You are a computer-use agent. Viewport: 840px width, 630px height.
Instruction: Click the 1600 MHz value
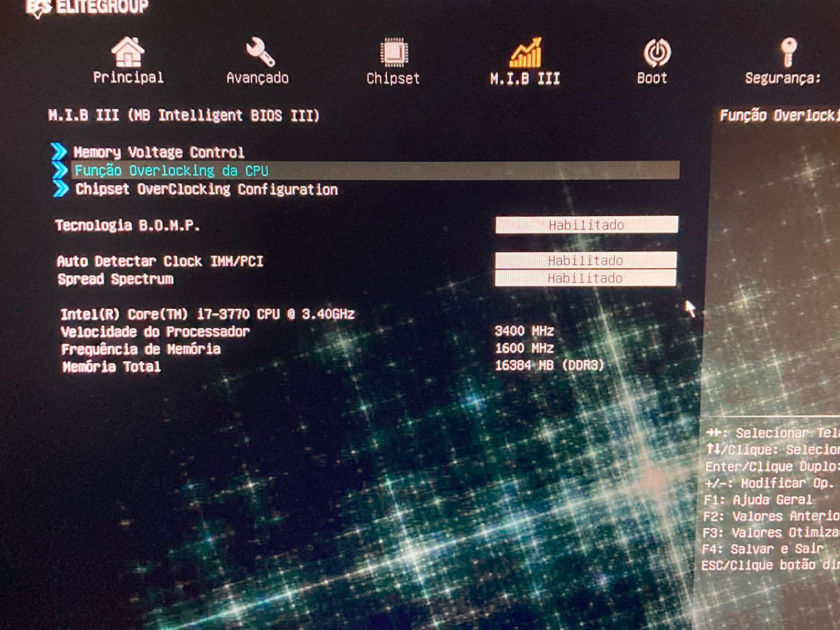pos(524,348)
